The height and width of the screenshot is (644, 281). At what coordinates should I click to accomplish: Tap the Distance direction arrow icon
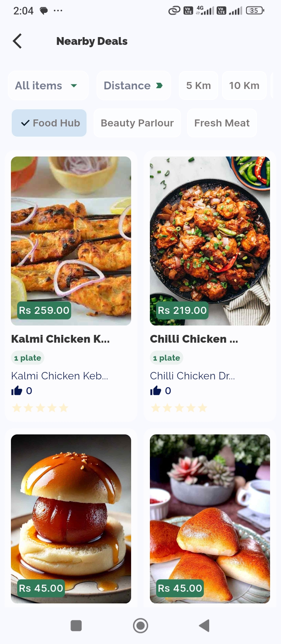(x=159, y=85)
